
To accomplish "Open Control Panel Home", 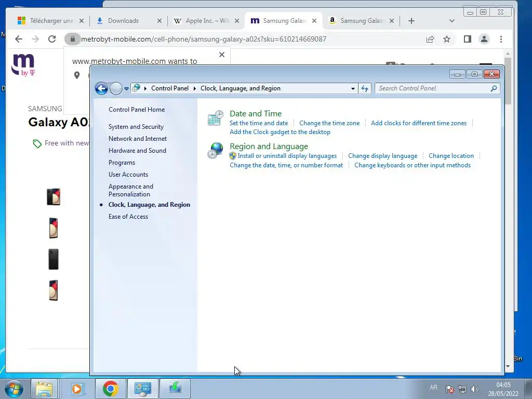I will point(137,110).
